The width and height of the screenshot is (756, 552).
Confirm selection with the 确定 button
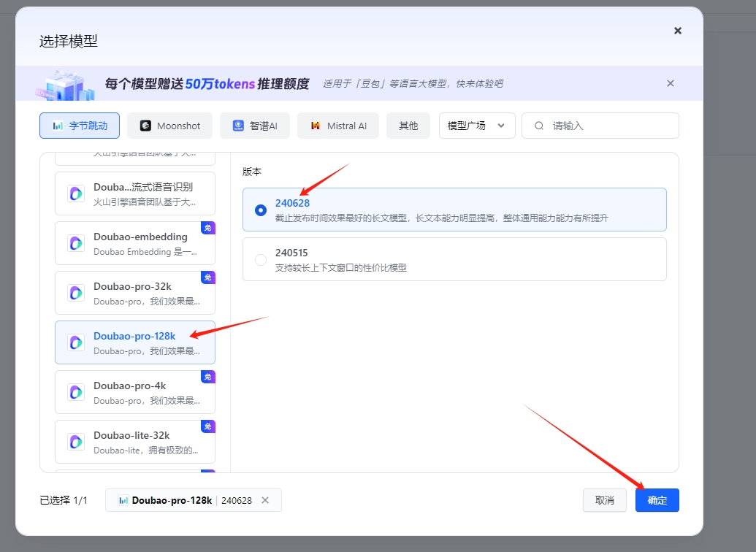[x=657, y=500]
